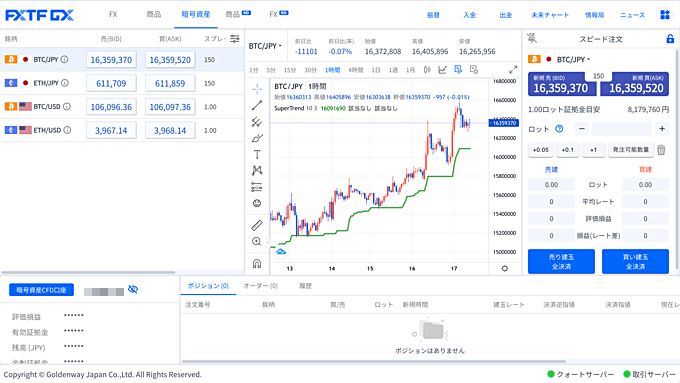680x383 pixels.
Task: Open the candlestick chart style menu
Action: 427,70
